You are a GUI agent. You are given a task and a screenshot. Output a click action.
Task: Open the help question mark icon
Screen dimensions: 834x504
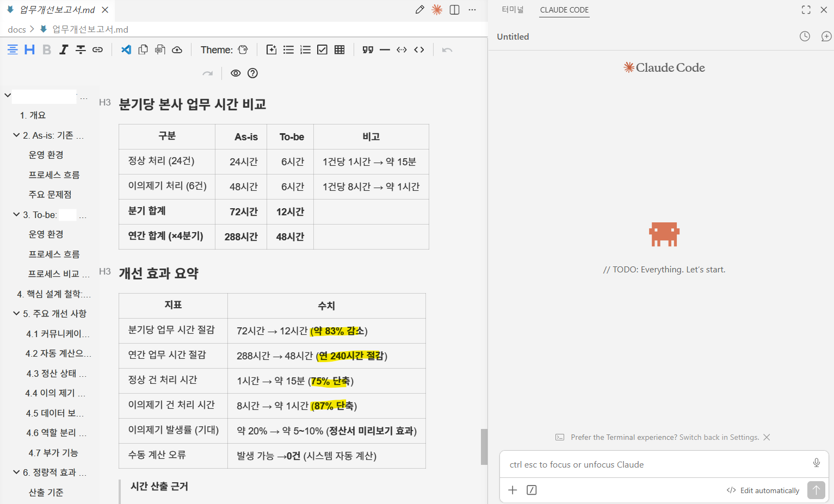pyautogui.click(x=252, y=73)
